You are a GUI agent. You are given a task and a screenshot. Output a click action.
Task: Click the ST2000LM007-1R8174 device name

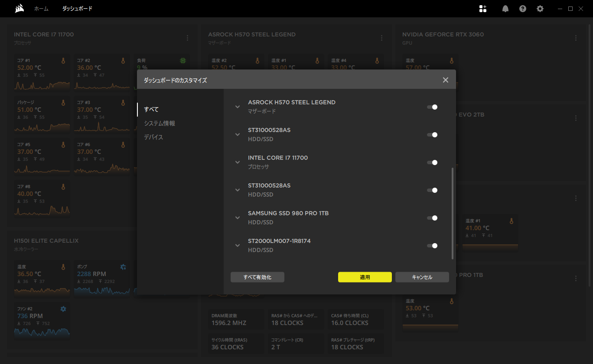(x=279, y=241)
